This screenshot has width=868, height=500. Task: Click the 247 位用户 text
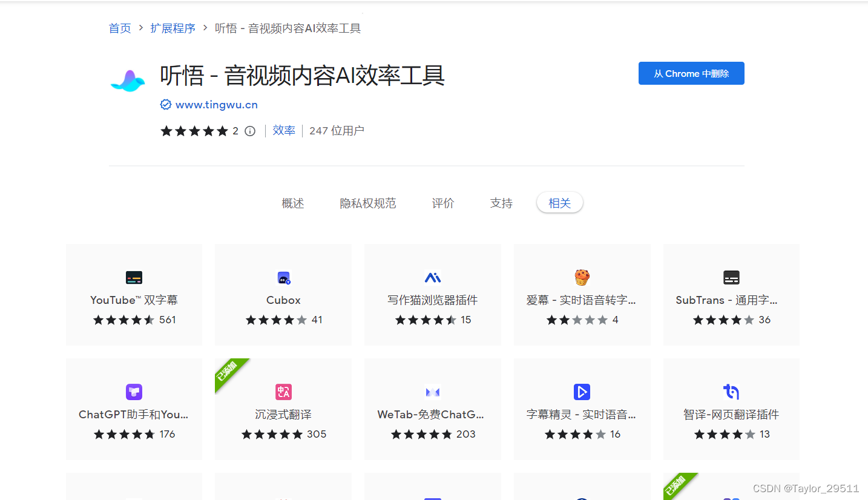tap(337, 131)
